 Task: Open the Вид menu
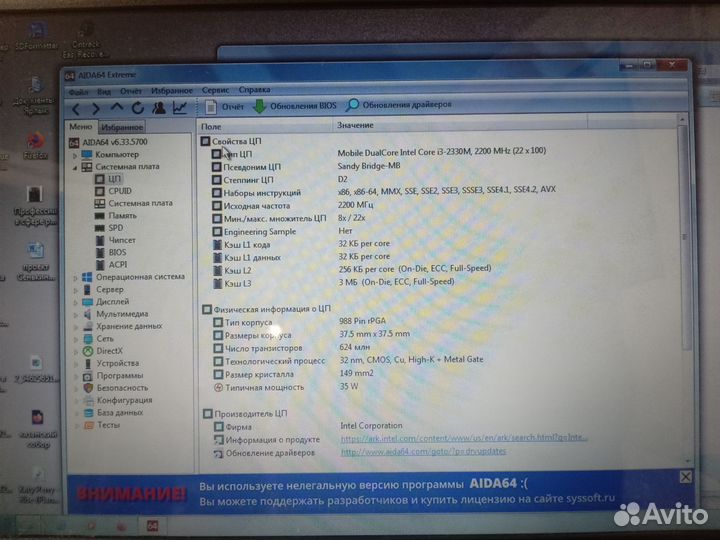tap(104, 92)
